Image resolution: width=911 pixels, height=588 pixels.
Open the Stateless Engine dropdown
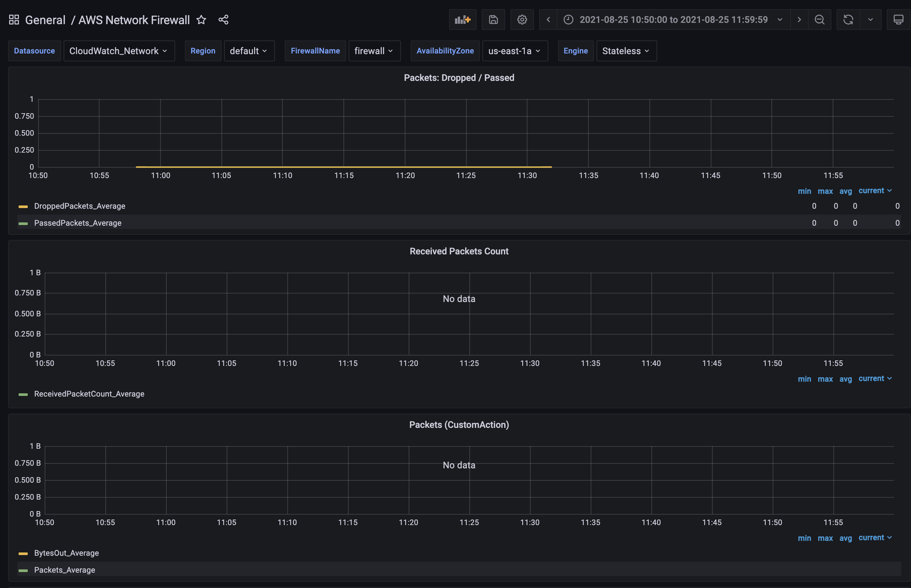626,51
